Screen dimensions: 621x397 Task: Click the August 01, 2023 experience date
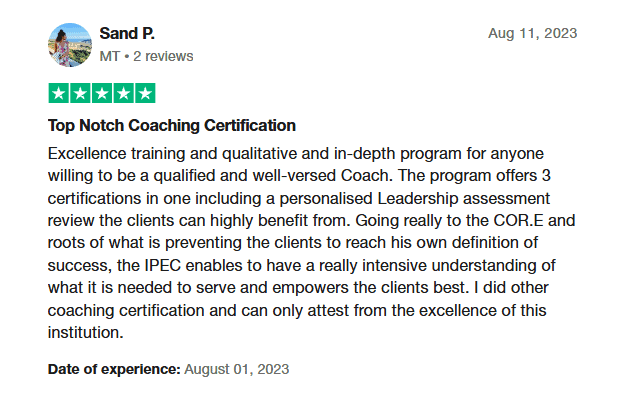[x=237, y=369]
